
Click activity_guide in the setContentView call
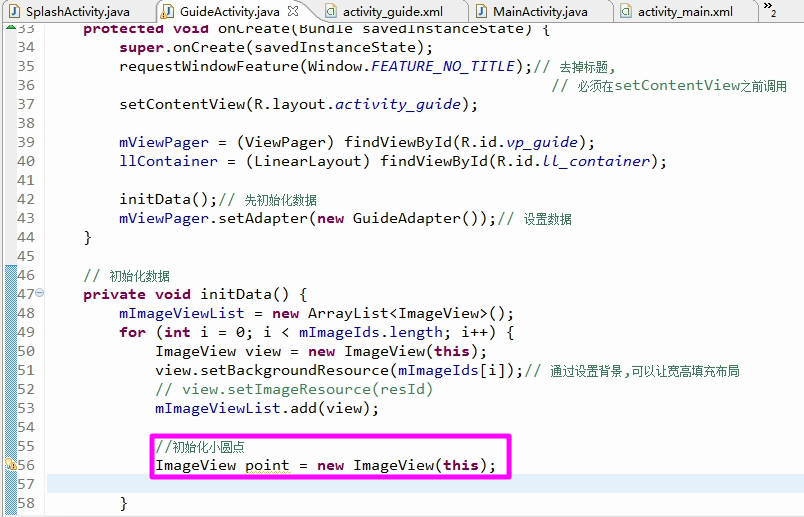pyautogui.click(x=398, y=104)
